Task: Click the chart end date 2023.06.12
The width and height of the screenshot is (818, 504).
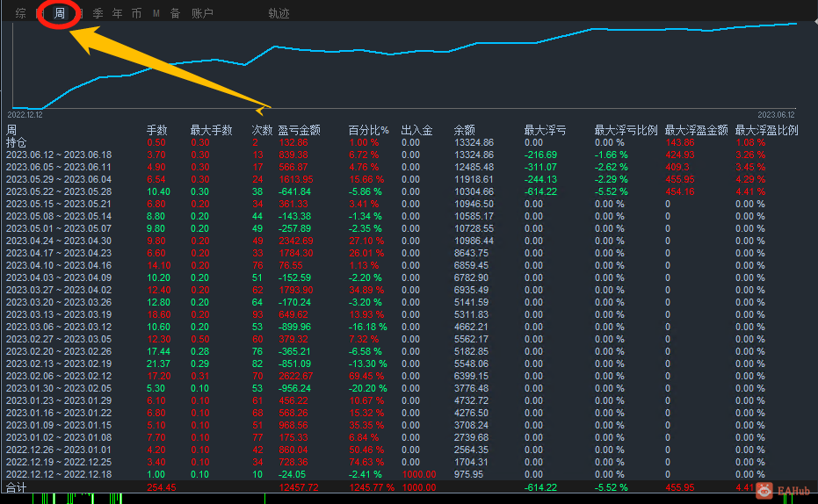Action: click(777, 115)
